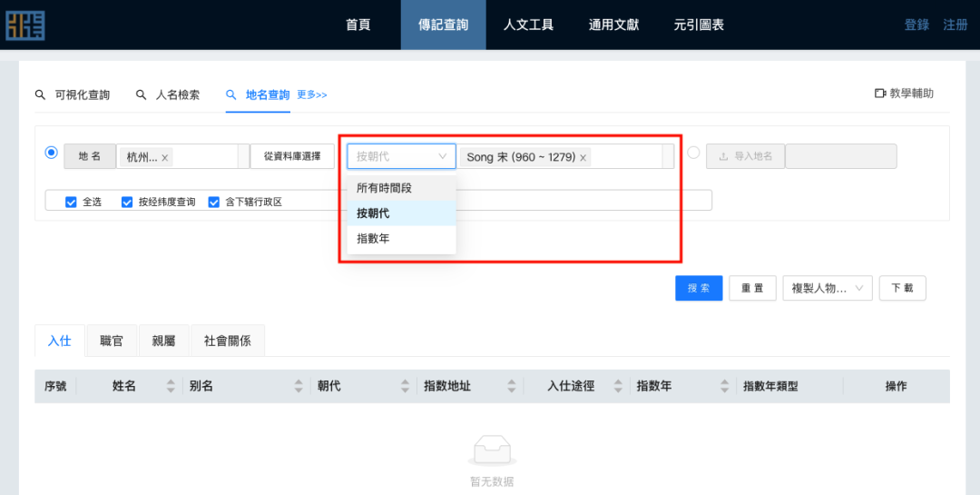Toggle the 含下辖行政区 checkbox
The width and height of the screenshot is (980, 495).
click(x=214, y=203)
